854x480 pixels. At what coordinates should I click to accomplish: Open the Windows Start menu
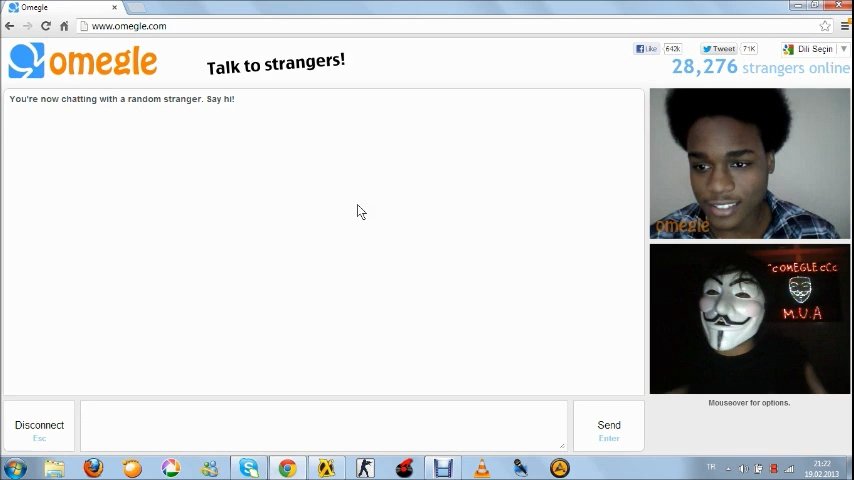pyautogui.click(x=15, y=468)
